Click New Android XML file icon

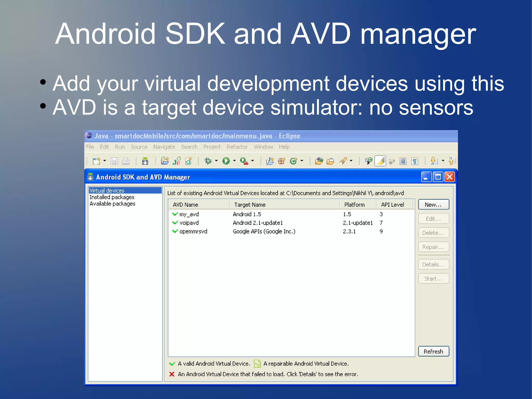(x=189, y=161)
